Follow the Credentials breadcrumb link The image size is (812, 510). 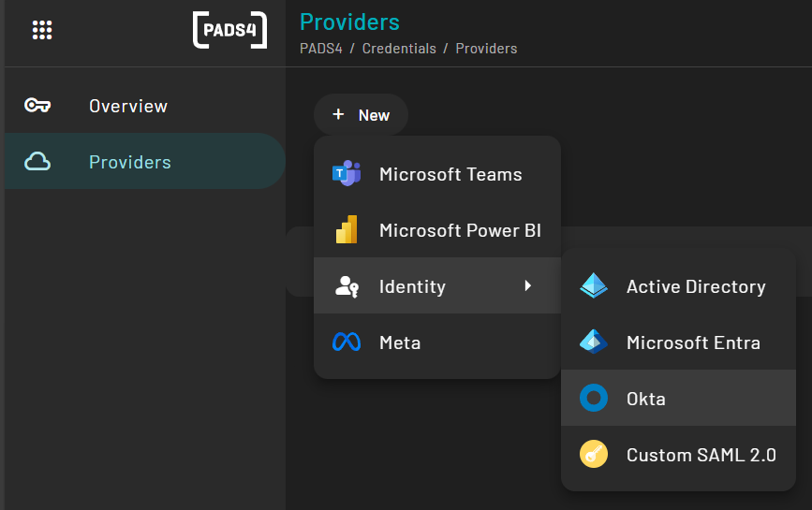click(399, 49)
